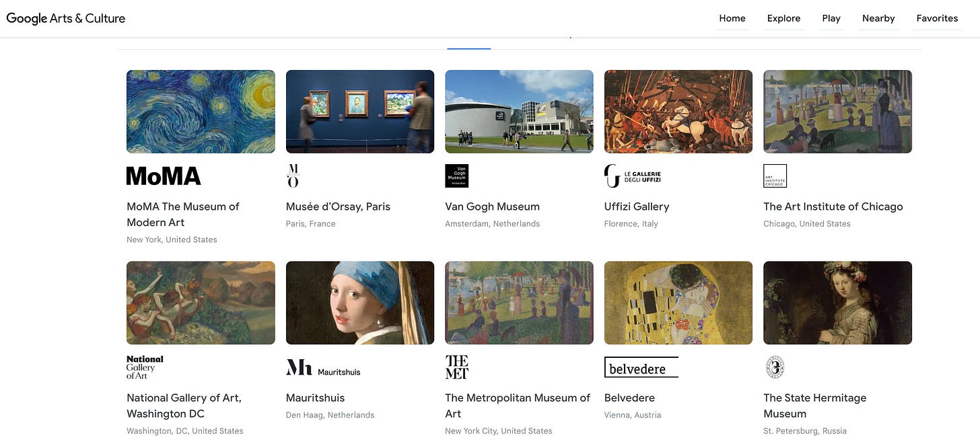The width and height of the screenshot is (980, 448).
Task: Open the Van Gogh Museum building thumbnail
Action: [x=519, y=112]
